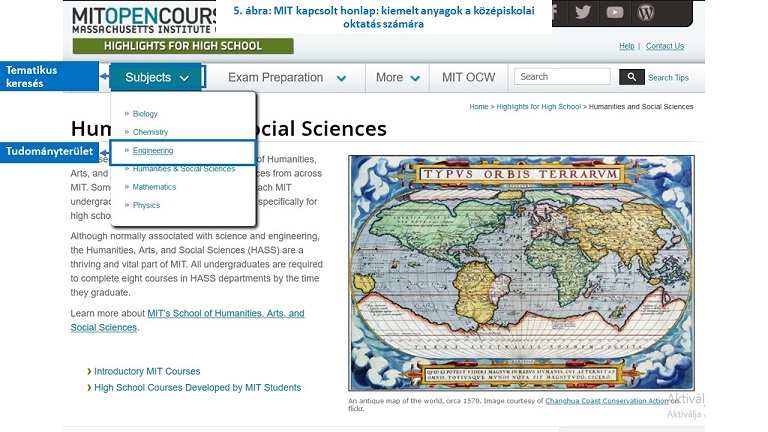Click the Highlights for High School banner
The image size is (768, 432).
[x=183, y=46]
